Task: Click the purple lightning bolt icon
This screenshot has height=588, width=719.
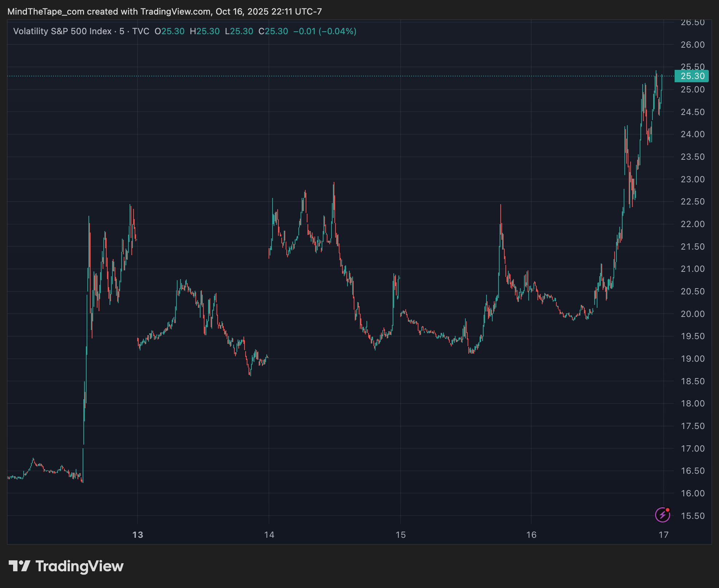Action: (x=662, y=515)
